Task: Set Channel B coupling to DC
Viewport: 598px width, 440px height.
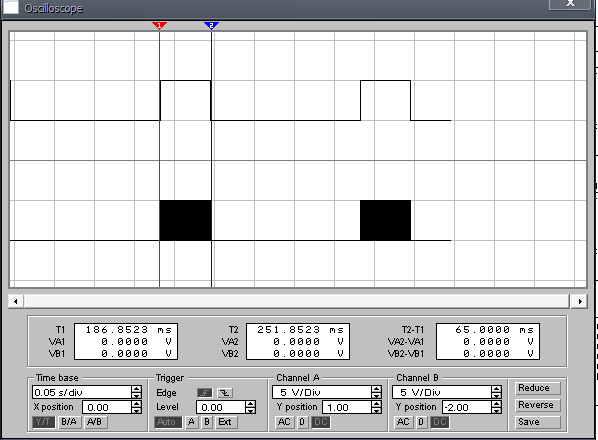Action: tap(439, 422)
